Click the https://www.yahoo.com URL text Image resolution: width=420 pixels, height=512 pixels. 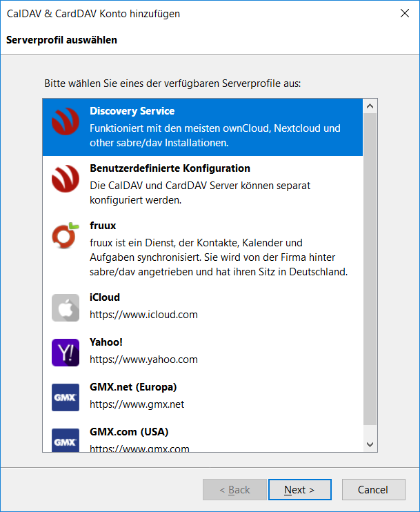click(143, 360)
